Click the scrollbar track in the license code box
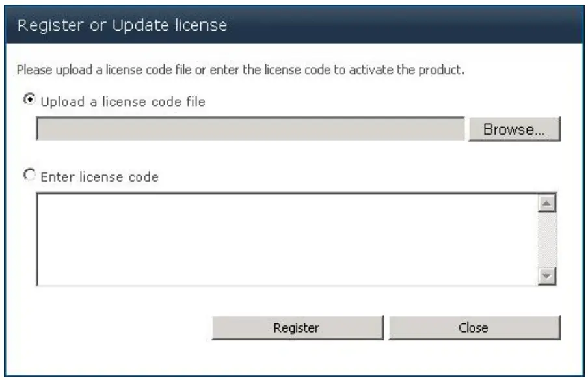Image resolution: width=588 pixels, height=380 pixels. click(546, 239)
